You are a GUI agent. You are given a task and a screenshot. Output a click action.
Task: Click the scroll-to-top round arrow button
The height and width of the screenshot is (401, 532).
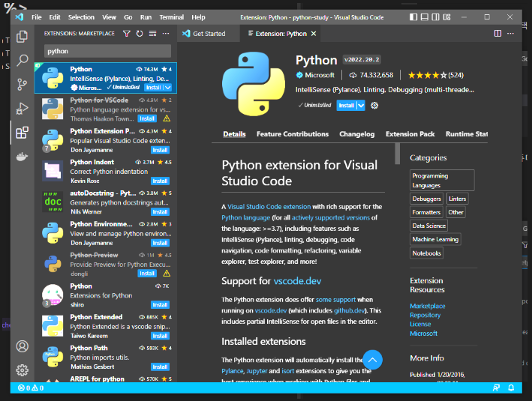[x=372, y=360]
